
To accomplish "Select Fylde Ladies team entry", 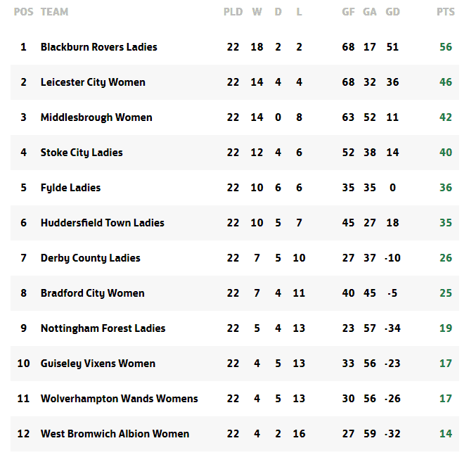I will tap(70, 188).
